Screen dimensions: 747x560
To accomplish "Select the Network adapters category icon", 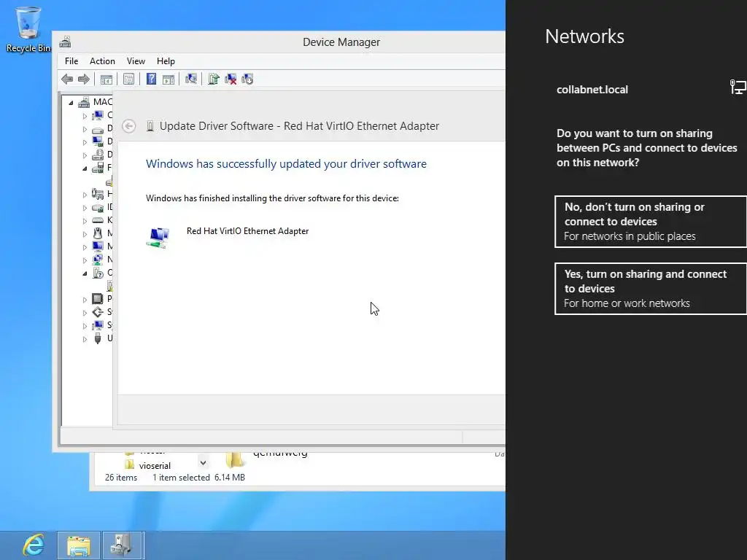I will pos(98,260).
